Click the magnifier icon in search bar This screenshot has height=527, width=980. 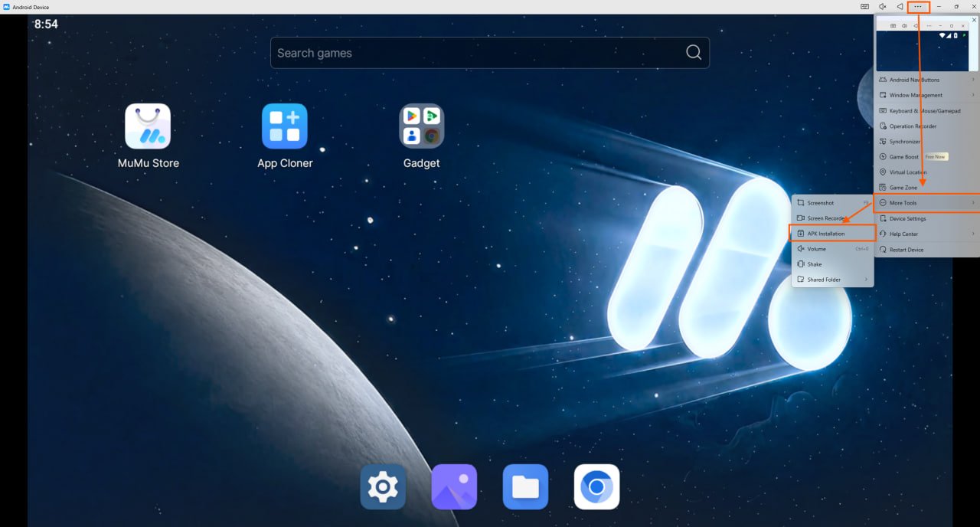click(x=694, y=53)
